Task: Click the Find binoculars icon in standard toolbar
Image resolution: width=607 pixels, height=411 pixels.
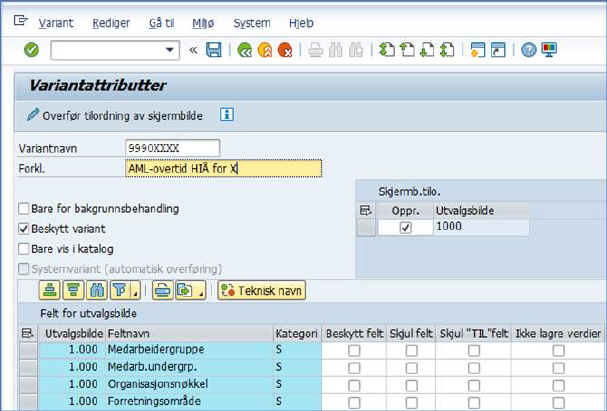Action: (336, 50)
